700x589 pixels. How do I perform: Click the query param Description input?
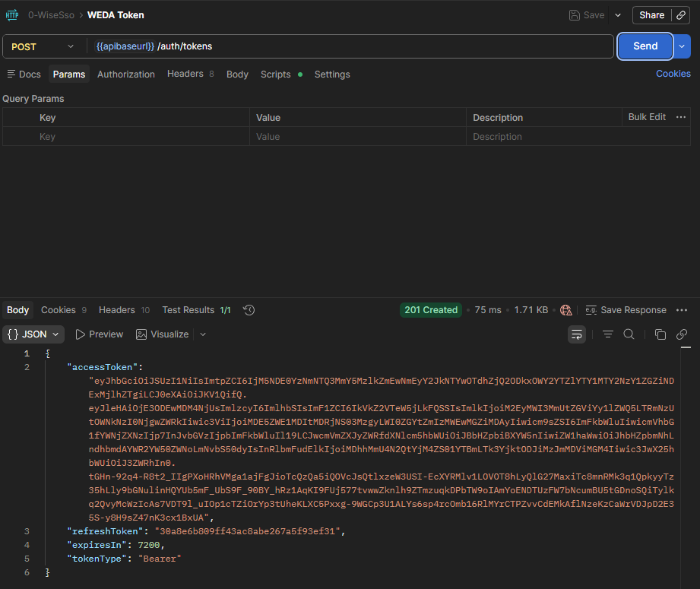(x=578, y=137)
